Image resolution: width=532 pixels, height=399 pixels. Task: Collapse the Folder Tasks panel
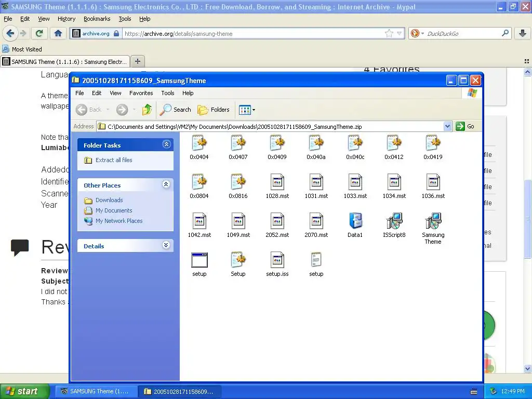pyautogui.click(x=166, y=144)
